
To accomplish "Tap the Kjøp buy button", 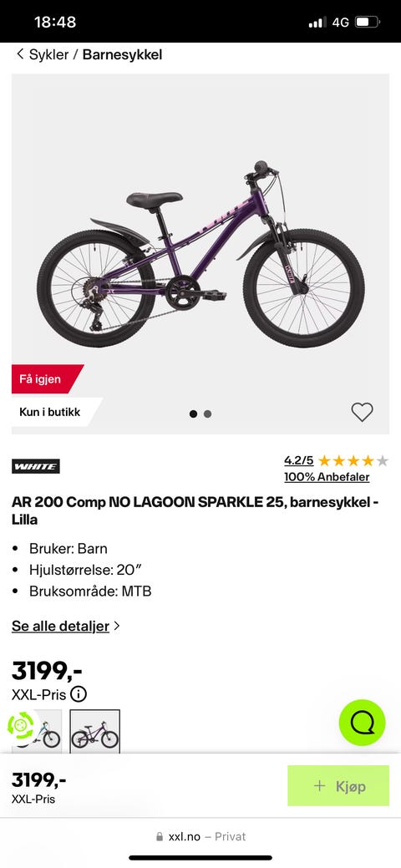I will point(338,785).
